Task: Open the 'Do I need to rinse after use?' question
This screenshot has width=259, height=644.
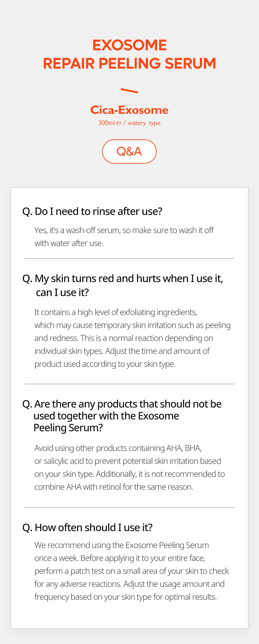Action: (x=92, y=212)
